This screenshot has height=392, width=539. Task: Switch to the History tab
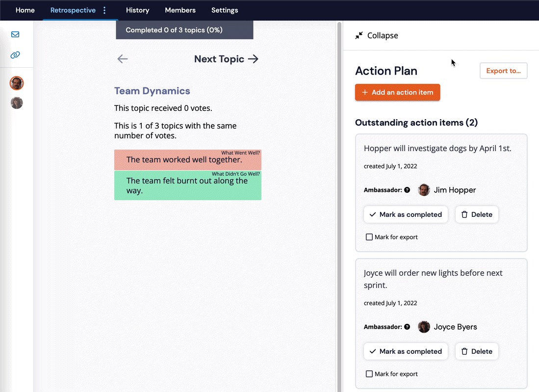[137, 10]
